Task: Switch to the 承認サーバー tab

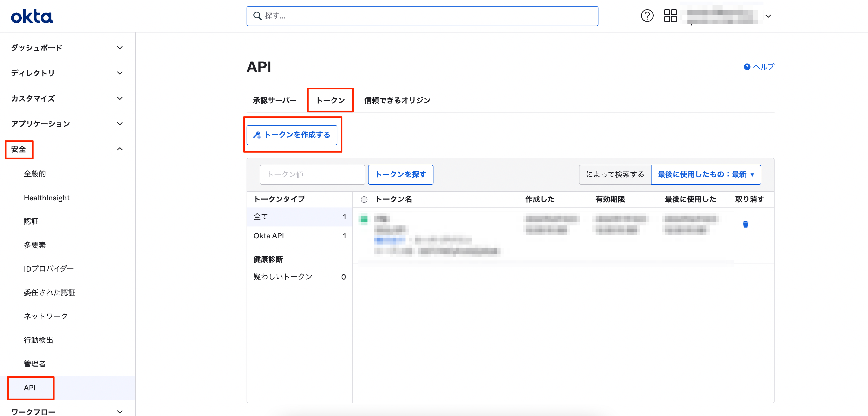Action: 275,100
